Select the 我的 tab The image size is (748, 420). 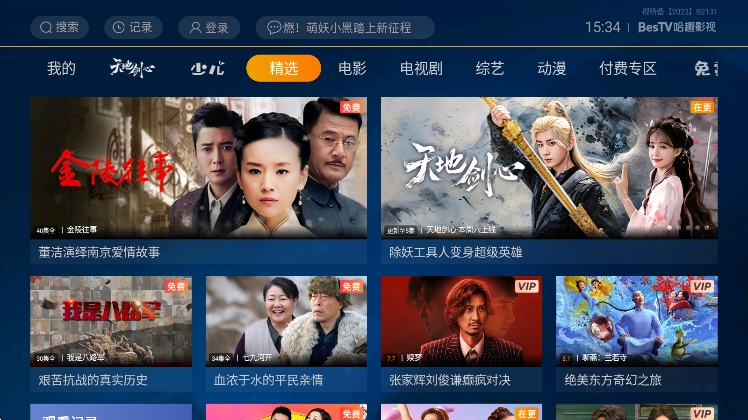[61, 68]
